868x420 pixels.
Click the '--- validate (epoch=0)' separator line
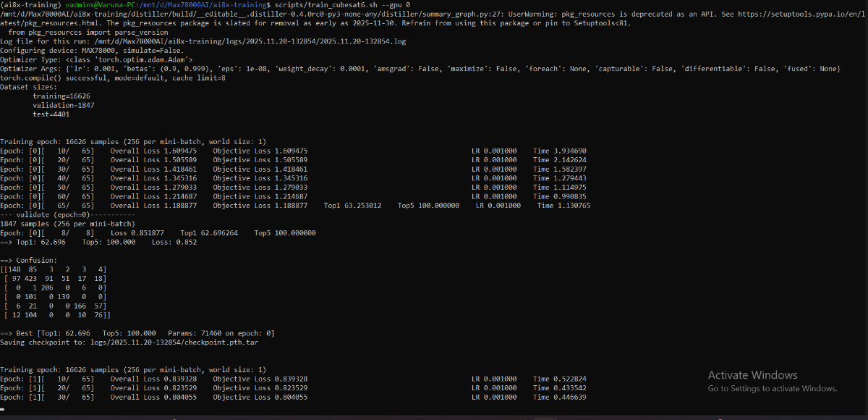tap(67, 215)
